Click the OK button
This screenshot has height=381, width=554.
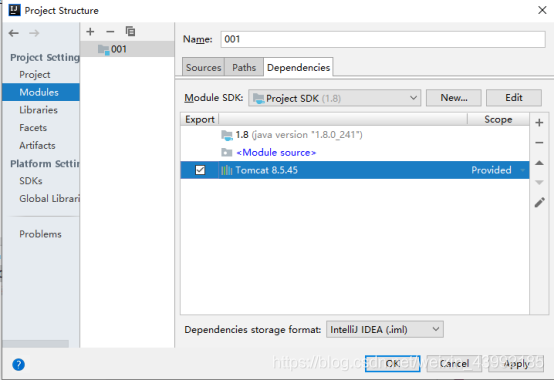[x=393, y=363]
